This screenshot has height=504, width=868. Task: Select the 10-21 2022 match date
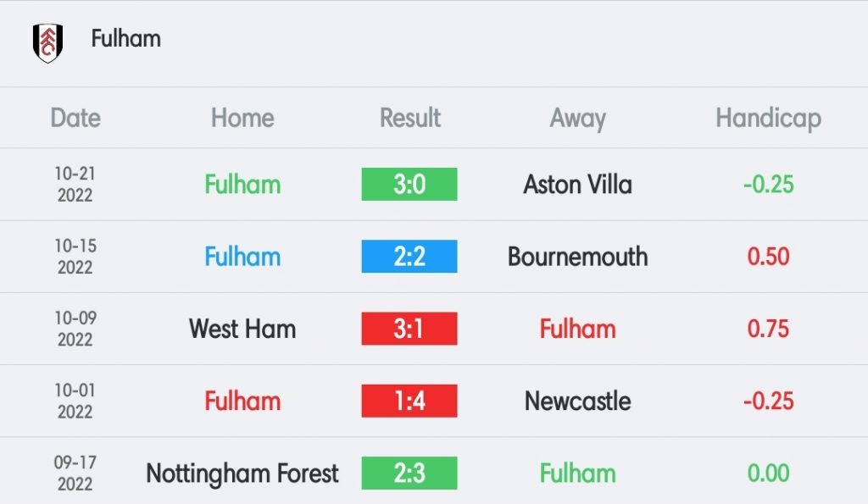tap(75, 184)
